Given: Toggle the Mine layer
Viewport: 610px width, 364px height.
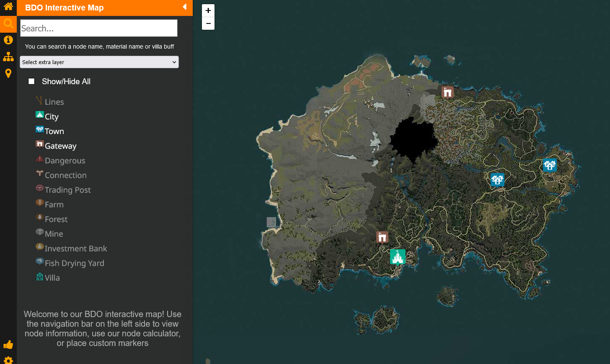Looking at the screenshot, I should click(x=49, y=234).
